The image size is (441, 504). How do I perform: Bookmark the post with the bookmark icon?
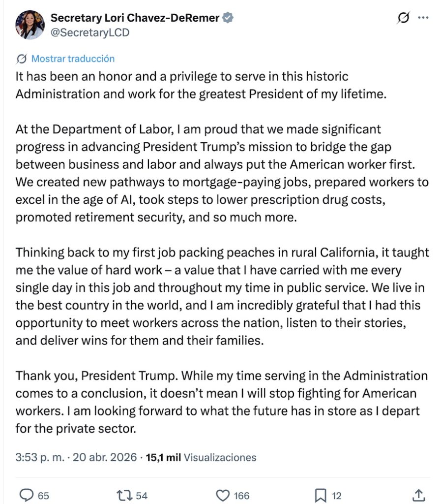click(x=321, y=495)
